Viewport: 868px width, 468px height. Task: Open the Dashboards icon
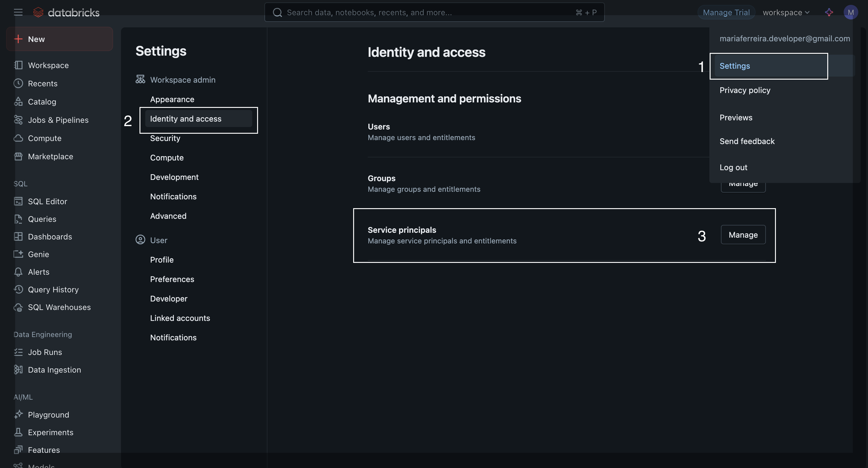pyautogui.click(x=18, y=236)
